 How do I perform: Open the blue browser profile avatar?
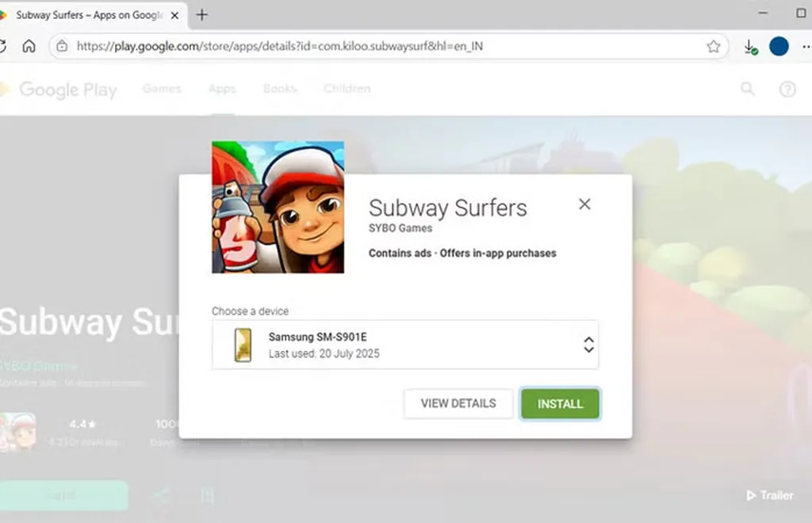779,47
